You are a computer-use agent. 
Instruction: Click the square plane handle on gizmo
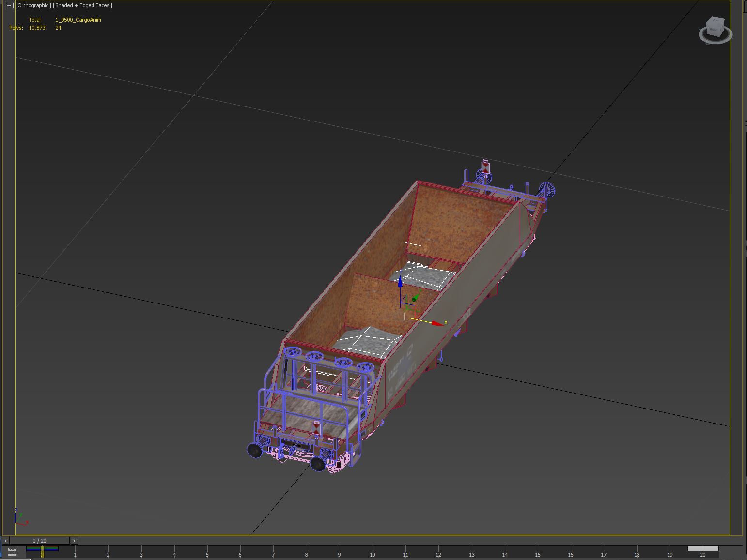(400, 317)
